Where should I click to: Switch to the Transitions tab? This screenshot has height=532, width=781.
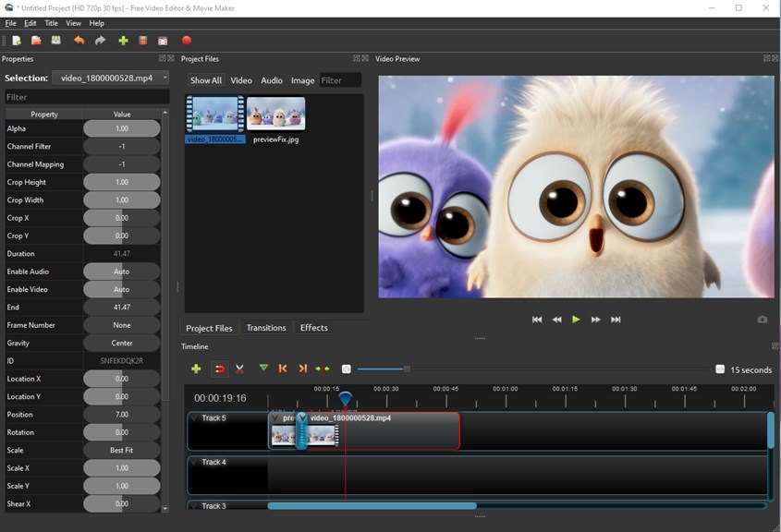pyautogui.click(x=266, y=328)
